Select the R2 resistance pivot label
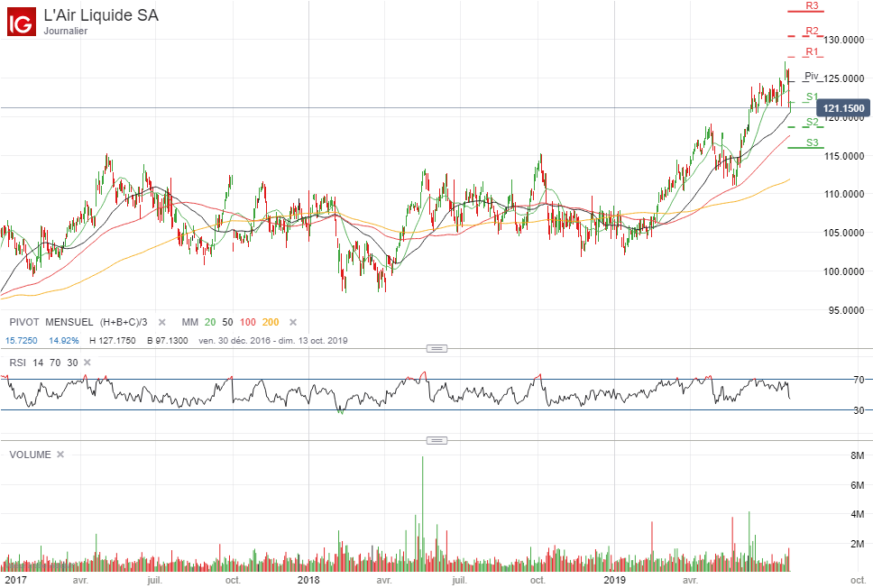This screenshot has width=873, height=588. (813, 31)
